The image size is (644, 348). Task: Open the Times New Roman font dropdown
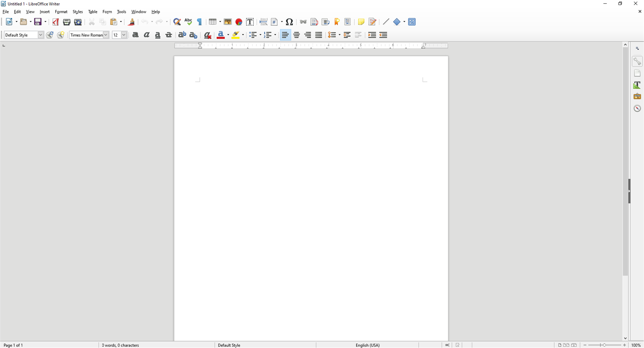(106, 35)
